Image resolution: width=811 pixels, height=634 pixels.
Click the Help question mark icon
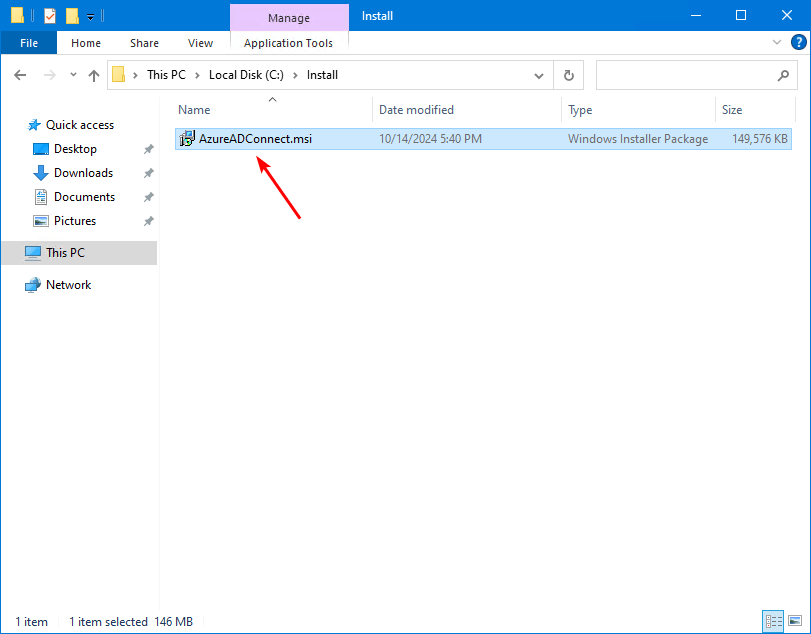point(798,43)
